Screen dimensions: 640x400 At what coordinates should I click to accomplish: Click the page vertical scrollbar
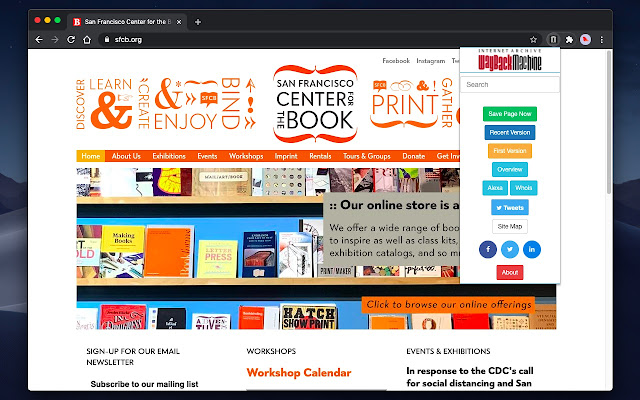(609, 122)
